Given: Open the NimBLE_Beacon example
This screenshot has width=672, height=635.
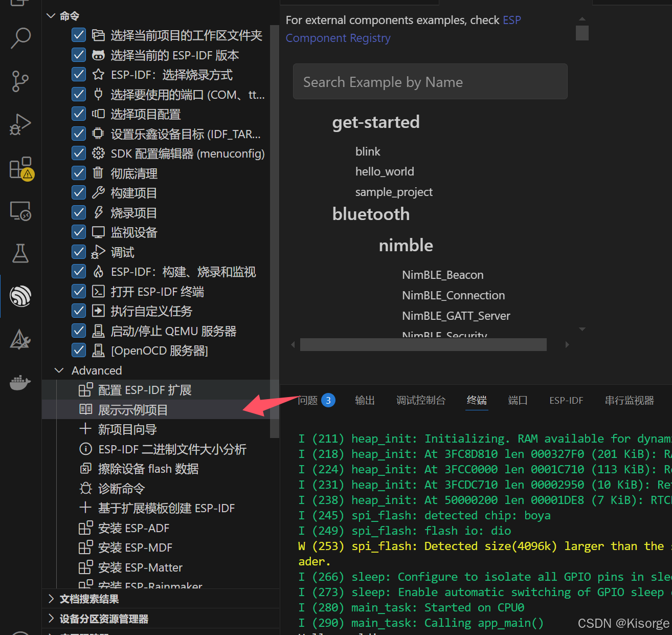Looking at the screenshot, I should [442, 275].
